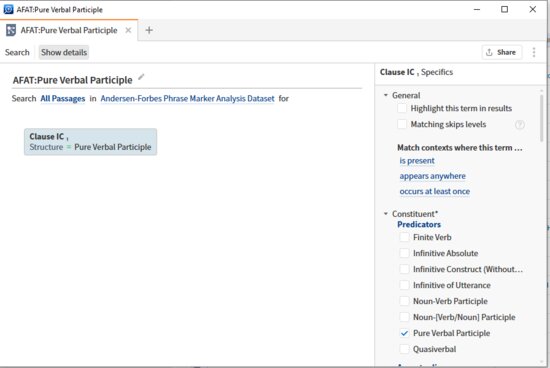The height and width of the screenshot is (368, 550).
Task: Click the tab's document icon
Action: point(11,30)
